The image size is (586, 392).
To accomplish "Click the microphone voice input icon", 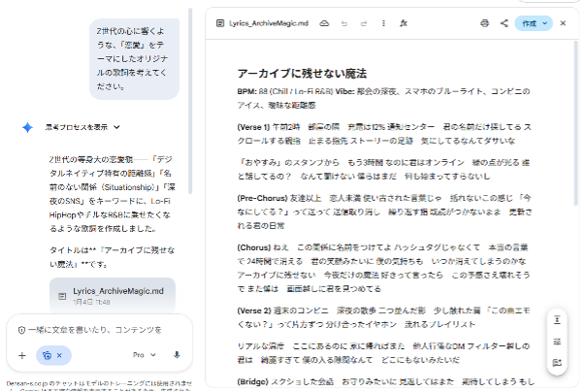I will click(177, 355).
